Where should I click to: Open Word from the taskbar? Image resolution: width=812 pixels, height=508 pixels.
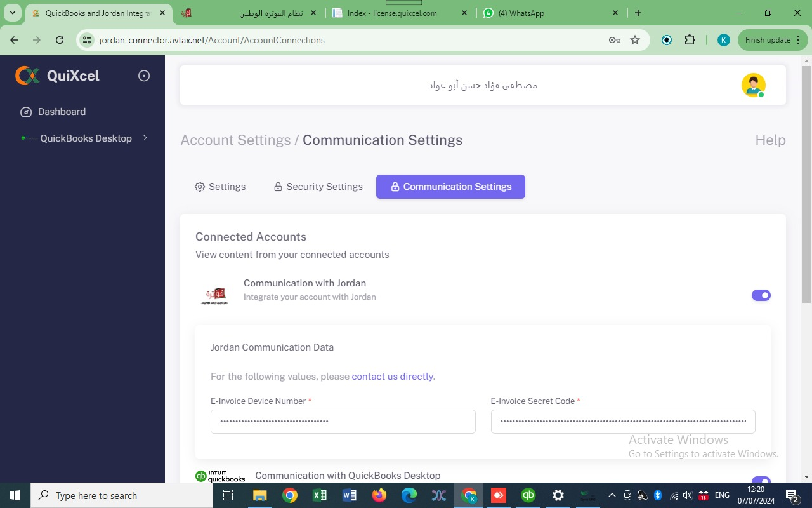click(x=350, y=495)
